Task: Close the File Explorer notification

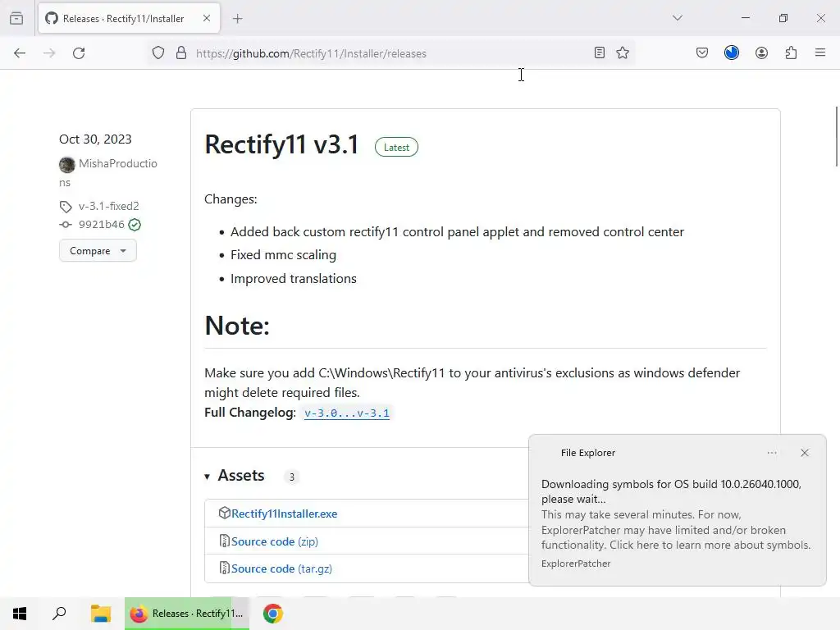Action: click(805, 453)
